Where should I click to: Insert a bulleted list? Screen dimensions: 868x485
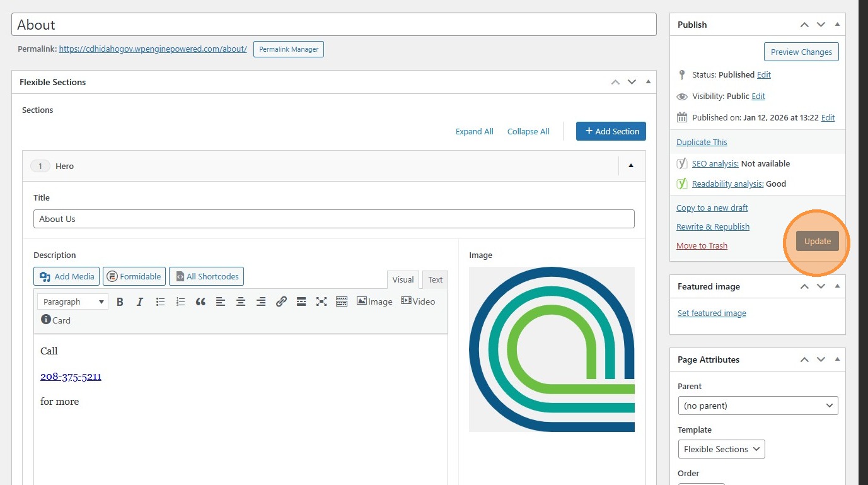click(160, 301)
